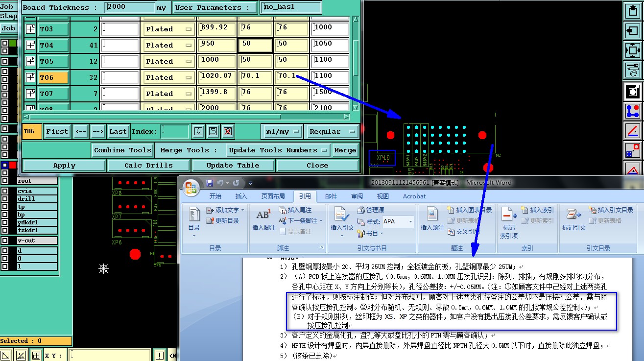Click the T04 row crosshair icon
The image size is (644, 361).
tap(30, 45)
